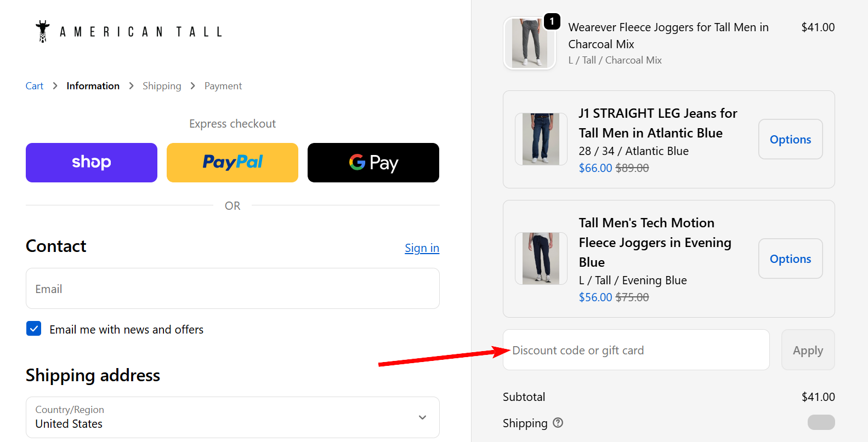This screenshot has width=868, height=442.
Task: Pay with Shop Pay express button
Action: [92, 163]
